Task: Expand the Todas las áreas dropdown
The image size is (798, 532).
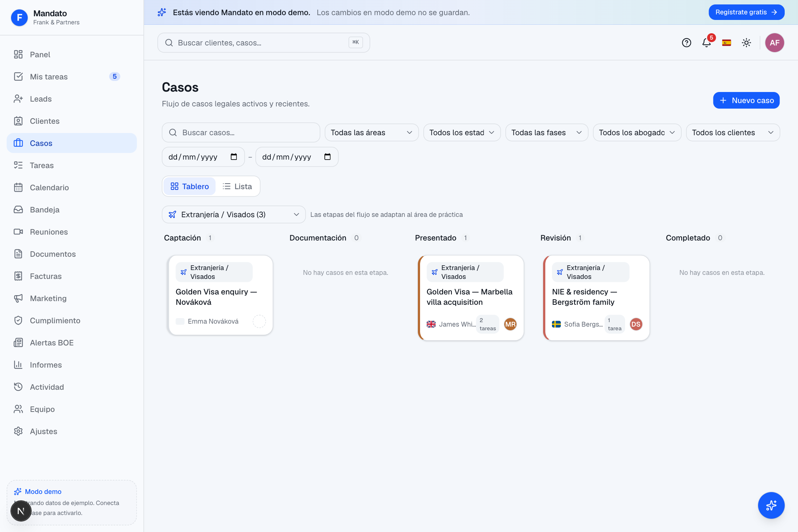Action: coord(371,132)
